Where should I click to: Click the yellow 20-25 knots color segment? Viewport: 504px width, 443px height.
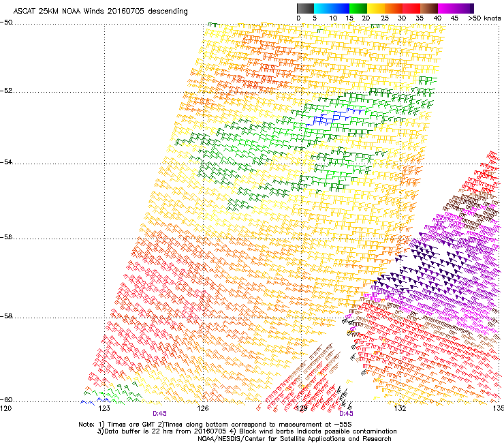click(x=376, y=8)
